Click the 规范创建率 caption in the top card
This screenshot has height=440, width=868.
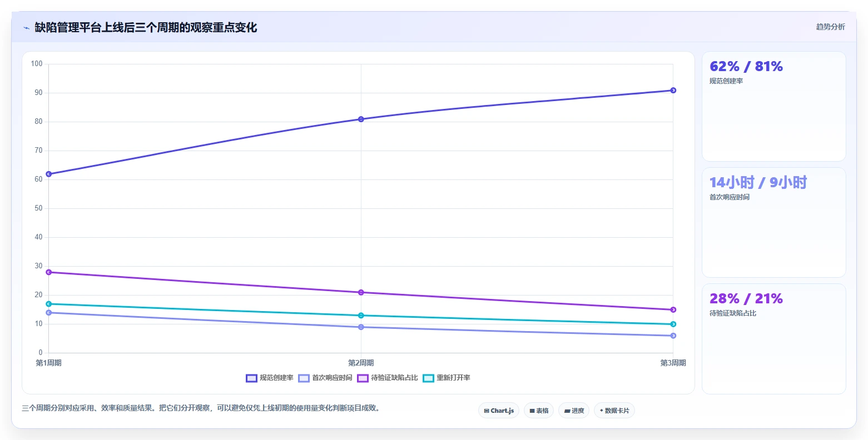coord(726,81)
